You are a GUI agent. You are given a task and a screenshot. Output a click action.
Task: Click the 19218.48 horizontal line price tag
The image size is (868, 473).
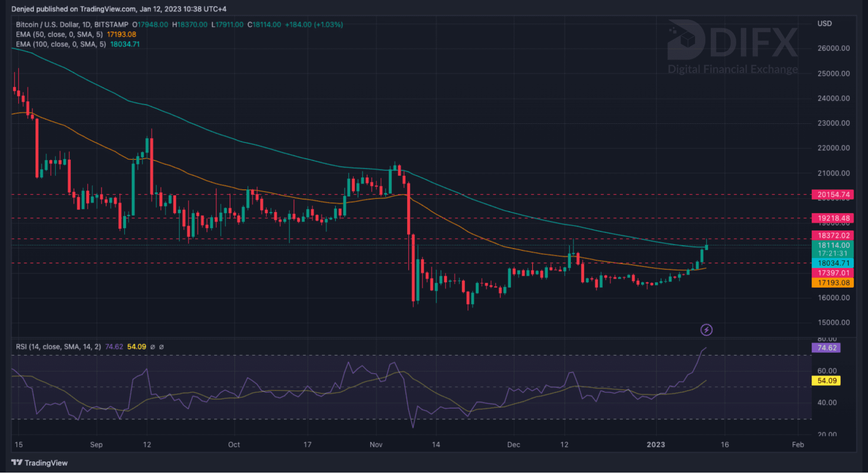point(832,218)
